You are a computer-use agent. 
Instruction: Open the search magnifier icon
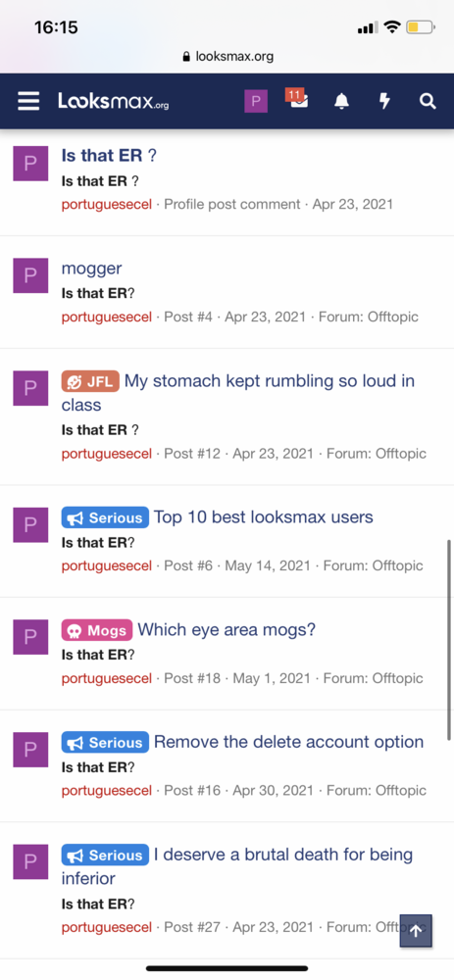point(428,101)
